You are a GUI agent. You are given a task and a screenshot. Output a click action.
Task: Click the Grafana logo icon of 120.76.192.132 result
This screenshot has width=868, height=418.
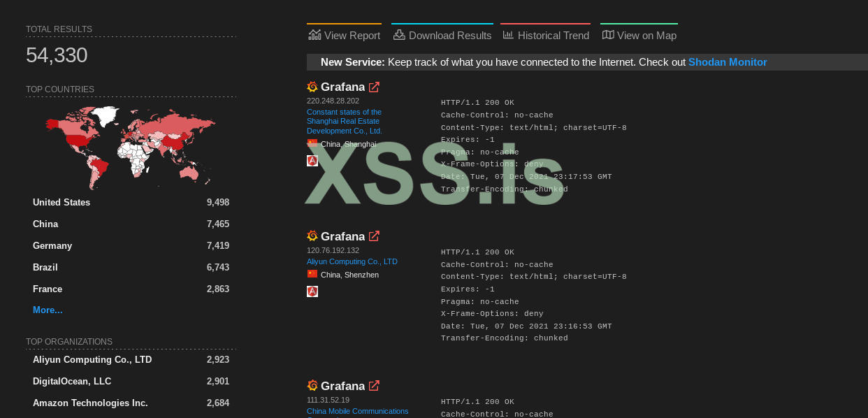point(312,236)
